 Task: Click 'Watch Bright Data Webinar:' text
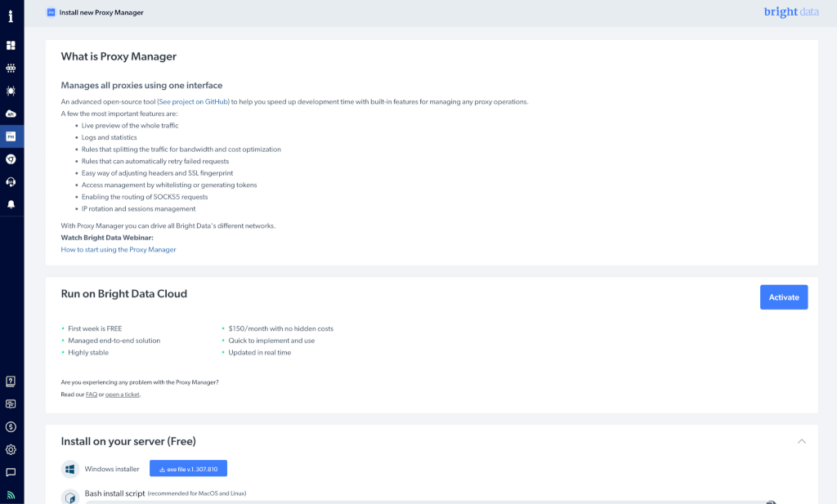pos(107,238)
